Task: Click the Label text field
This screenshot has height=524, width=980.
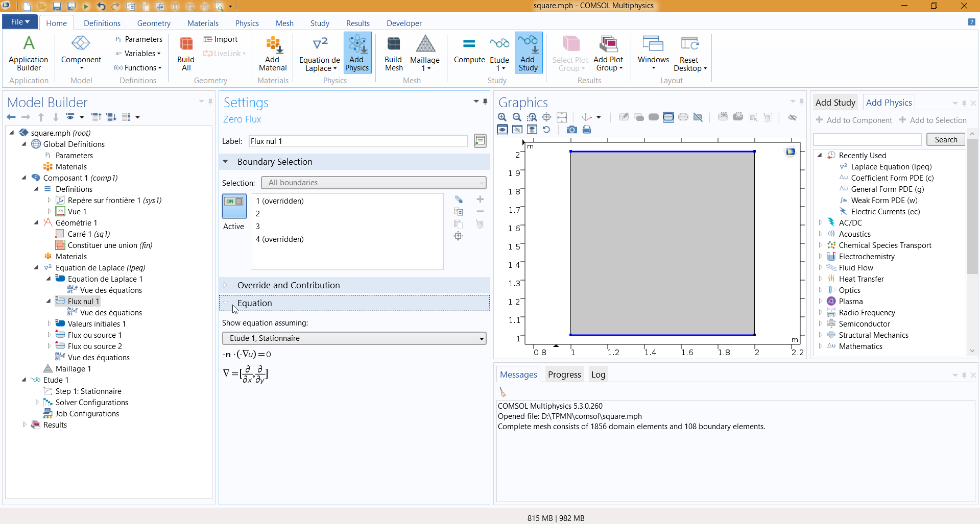Action: coord(358,141)
